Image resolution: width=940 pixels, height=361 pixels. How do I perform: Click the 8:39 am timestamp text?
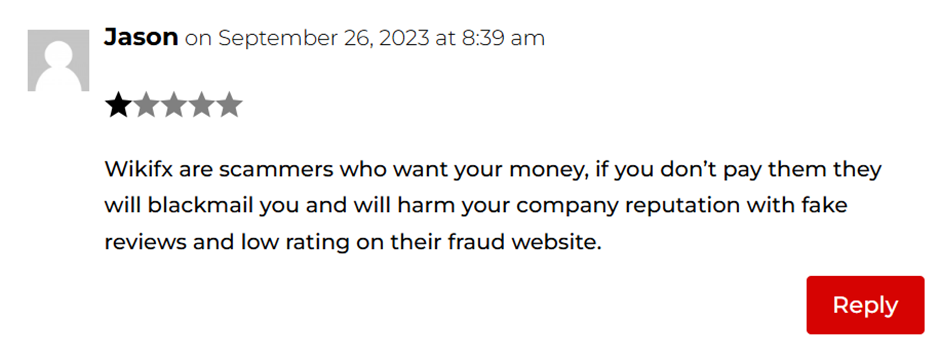[x=503, y=38]
